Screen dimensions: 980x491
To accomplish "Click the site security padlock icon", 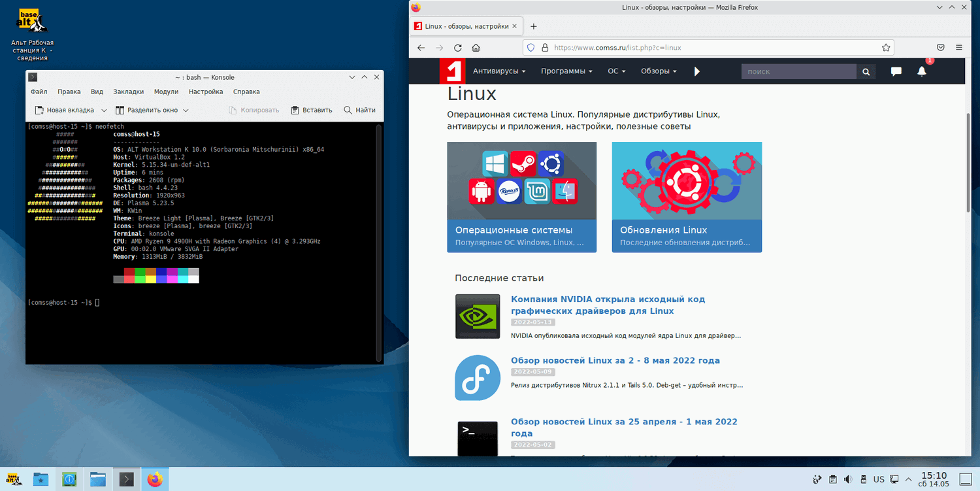I will coord(544,48).
